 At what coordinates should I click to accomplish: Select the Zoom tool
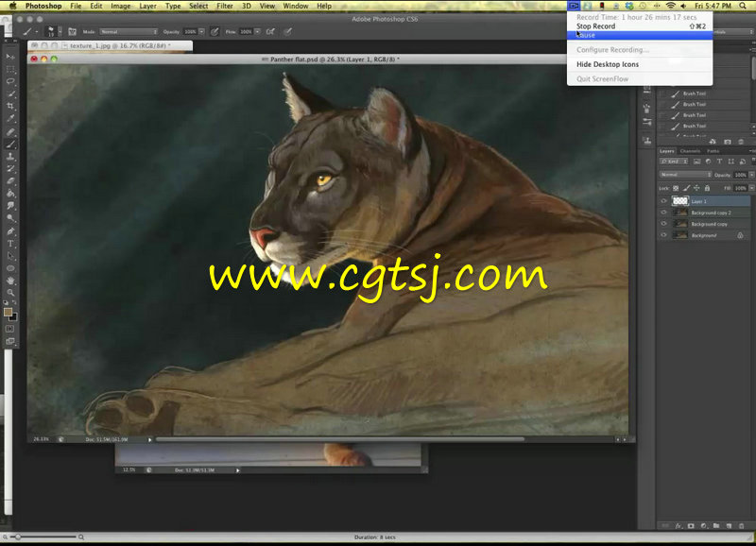point(10,293)
